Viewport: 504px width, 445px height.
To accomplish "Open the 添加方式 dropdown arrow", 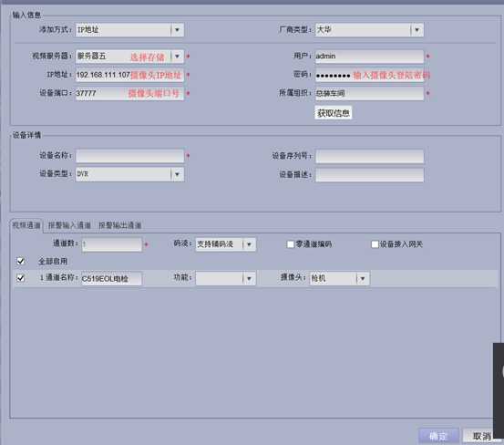I will [177, 30].
